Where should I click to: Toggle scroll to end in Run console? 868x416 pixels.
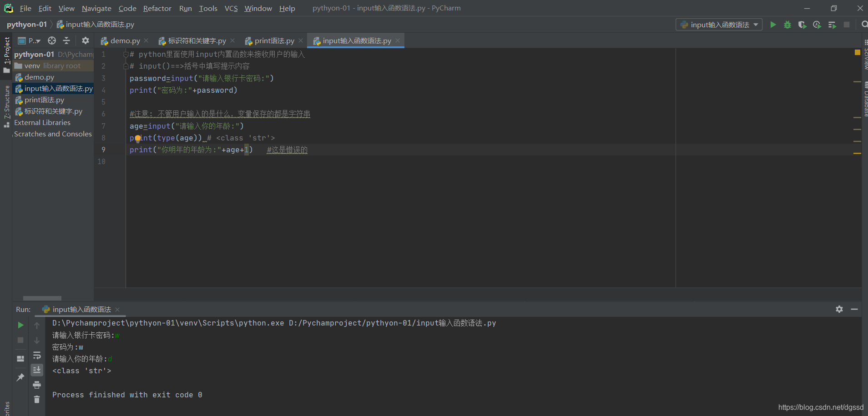[x=37, y=370]
